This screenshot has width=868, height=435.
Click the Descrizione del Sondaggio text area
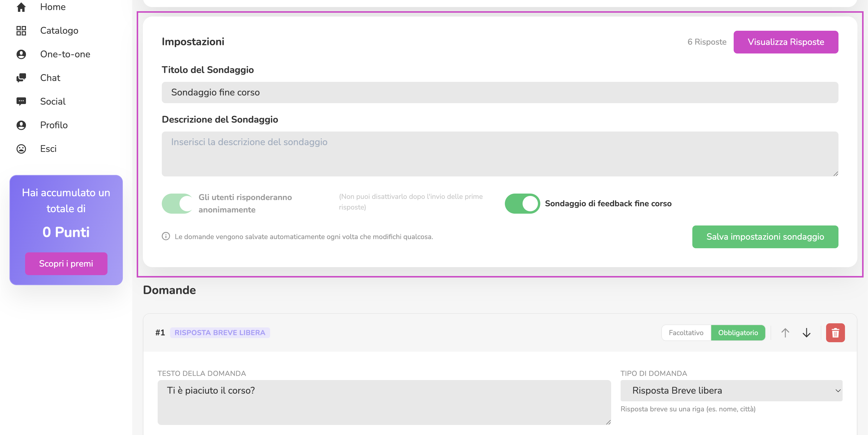tap(500, 154)
